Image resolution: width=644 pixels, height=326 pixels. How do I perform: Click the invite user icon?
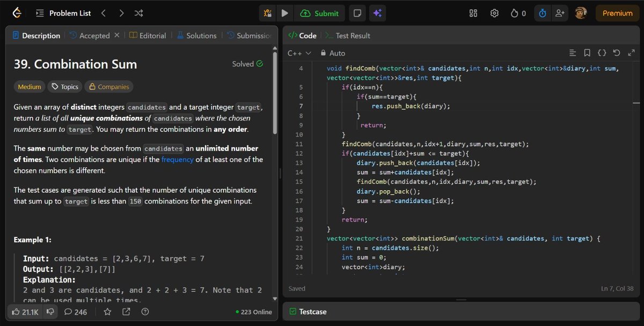pos(560,13)
